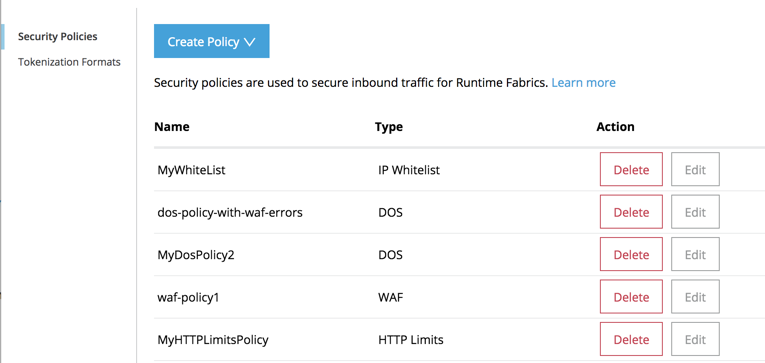Delete the MyDosPolicy2 policy
The width and height of the screenshot is (765, 363).
coord(631,254)
